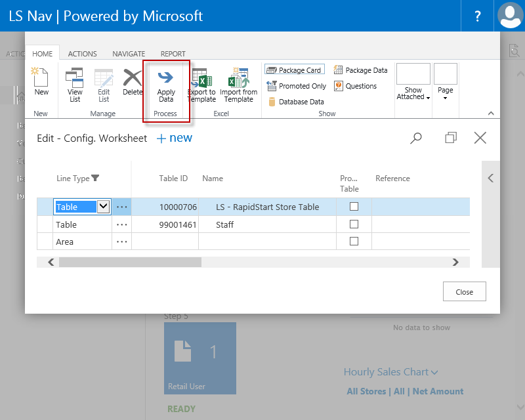Check Promoted Table box for LS - RapidStart Store Table

coord(354,207)
